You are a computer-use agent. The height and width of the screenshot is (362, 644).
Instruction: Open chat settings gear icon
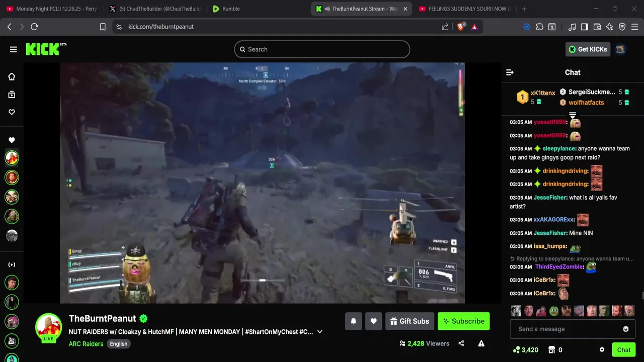pos(602,349)
